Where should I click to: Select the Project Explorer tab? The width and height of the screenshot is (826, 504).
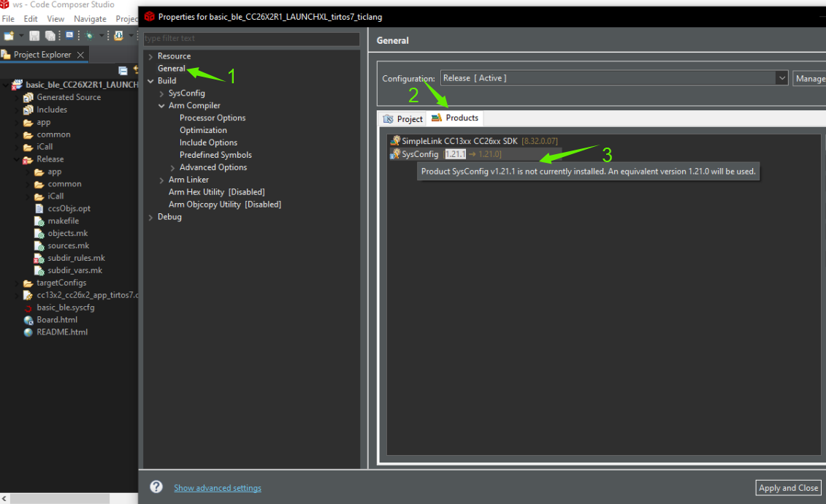pyautogui.click(x=42, y=55)
